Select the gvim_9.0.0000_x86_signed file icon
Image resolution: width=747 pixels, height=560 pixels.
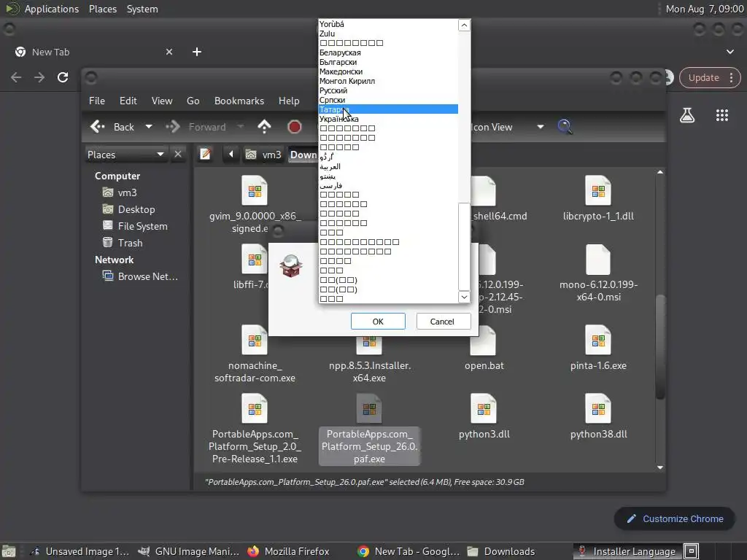pos(255,190)
